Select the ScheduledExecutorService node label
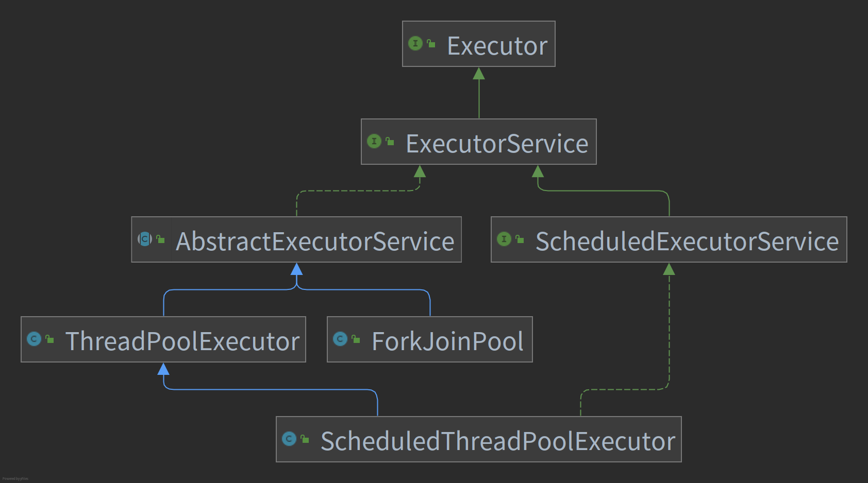 pos(687,242)
